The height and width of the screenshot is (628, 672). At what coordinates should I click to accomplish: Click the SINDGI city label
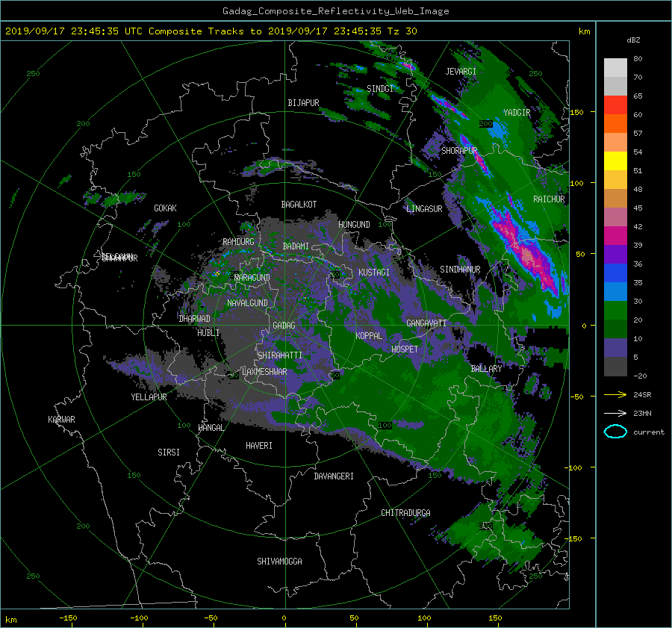pyautogui.click(x=380, y=89)
